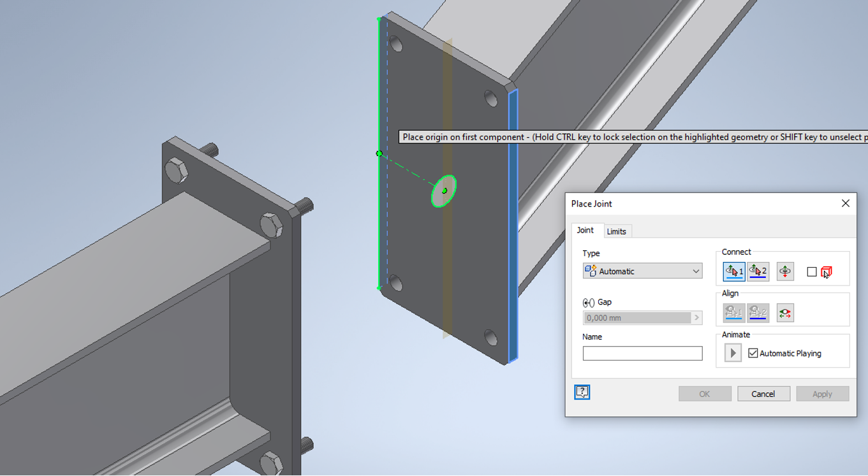
Task: Toggle the checkbox beside the red cube
Action: click(x=811, y=271)
